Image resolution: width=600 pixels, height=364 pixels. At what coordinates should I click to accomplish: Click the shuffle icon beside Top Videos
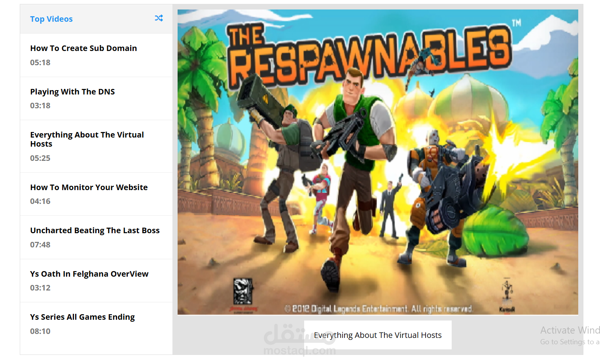click(x=159, y=18)
